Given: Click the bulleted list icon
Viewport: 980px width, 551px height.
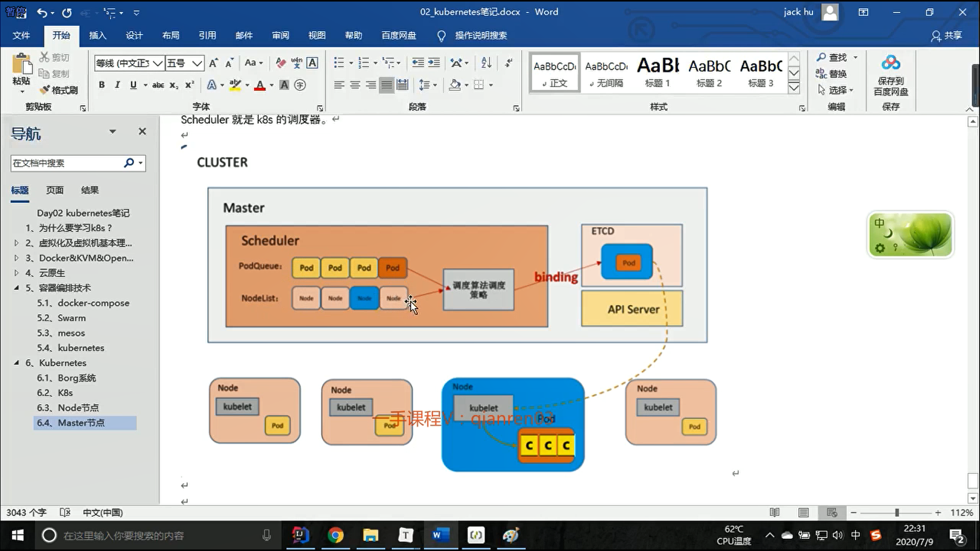Looking at the screenshot, I should pos(339,63).
